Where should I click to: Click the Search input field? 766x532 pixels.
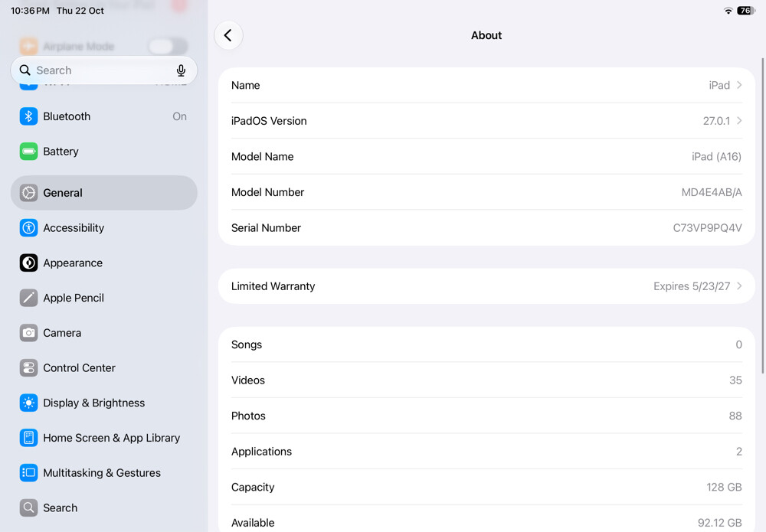coord(104,70)
